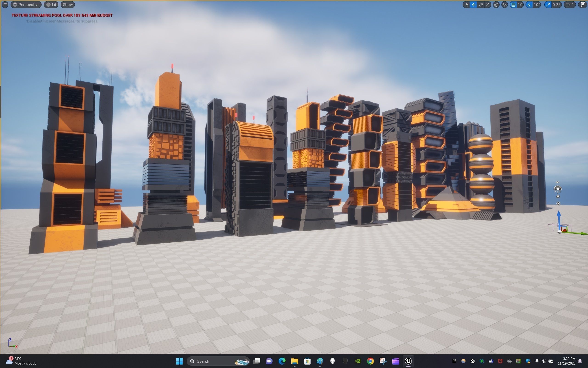Click the blue Z-axis gizmo arrow
588x368 pixels.
point(559,219)
